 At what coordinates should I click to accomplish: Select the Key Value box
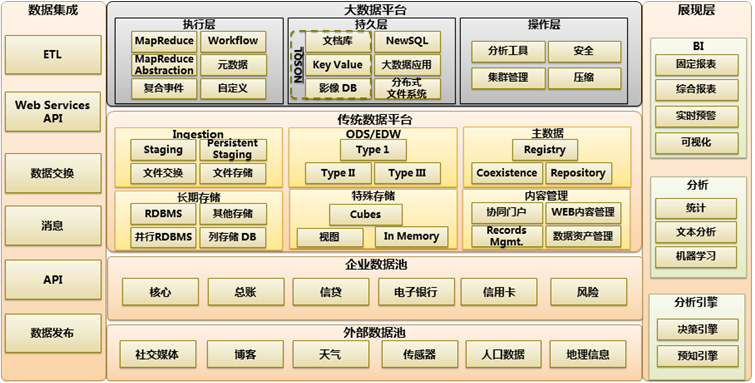[338, 65]
